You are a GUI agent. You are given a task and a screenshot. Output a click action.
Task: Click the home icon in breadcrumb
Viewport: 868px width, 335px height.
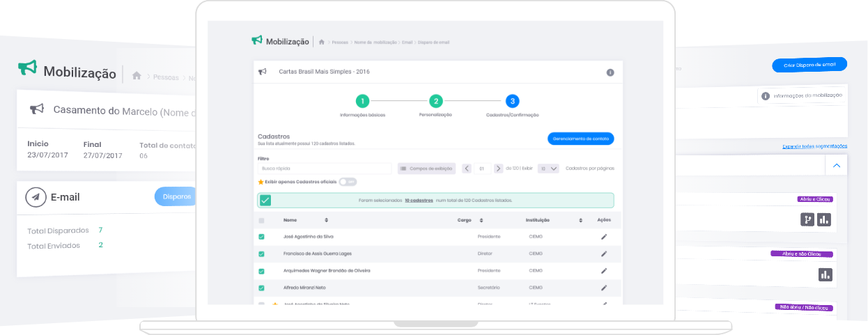(321, 42)
